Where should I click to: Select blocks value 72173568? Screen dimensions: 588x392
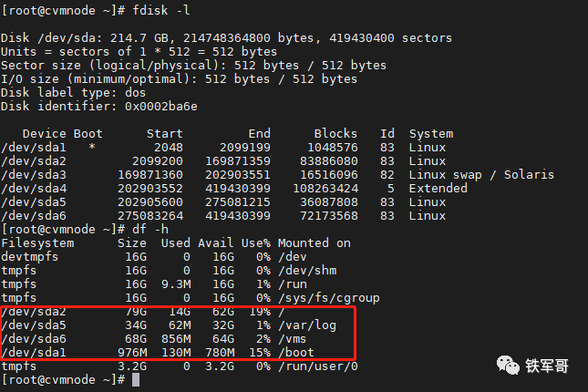328,216
